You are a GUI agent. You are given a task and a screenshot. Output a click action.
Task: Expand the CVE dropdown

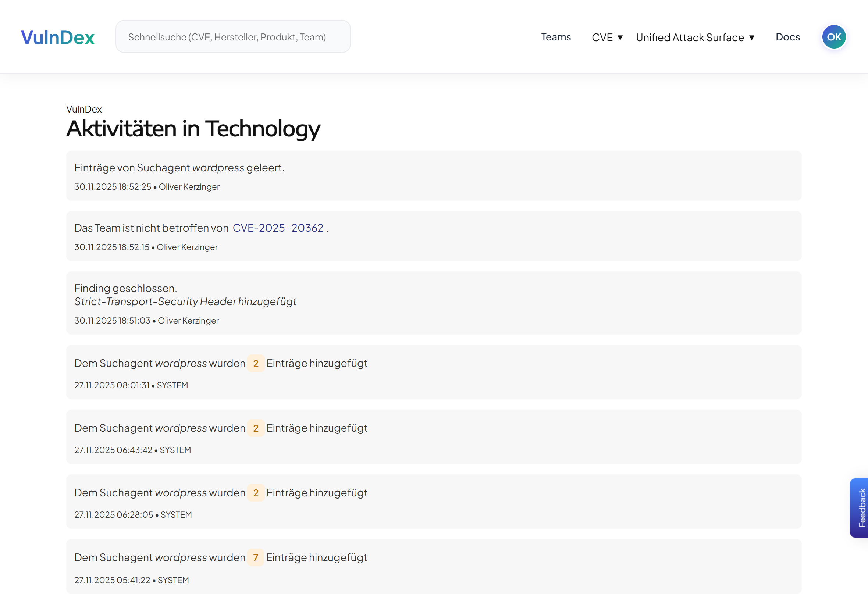tap(602, 38)
